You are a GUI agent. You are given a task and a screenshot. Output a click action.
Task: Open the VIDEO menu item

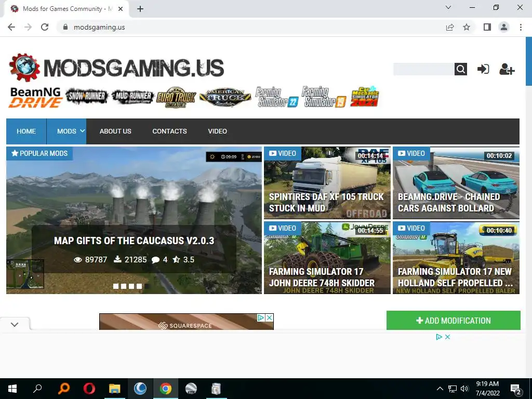click(x=218, y=131)
